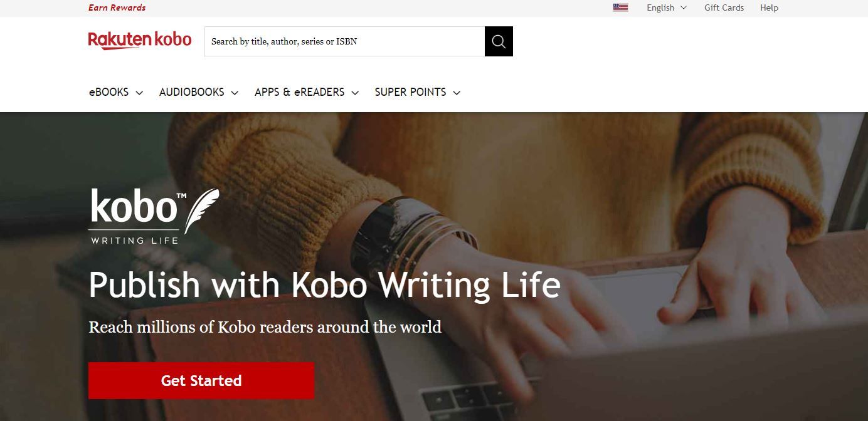
Task: Expand the APPS & eREADERS chevron
Action: (x=355, y=93)
